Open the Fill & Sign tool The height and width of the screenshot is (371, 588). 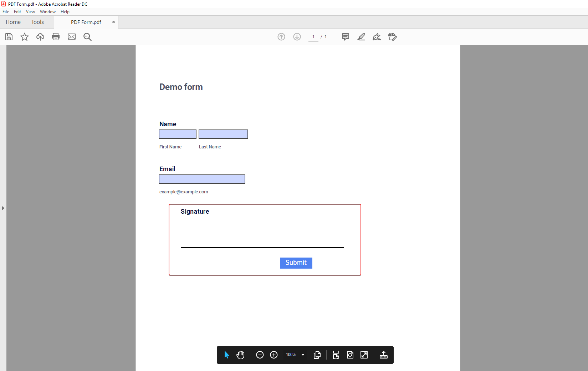377,37
